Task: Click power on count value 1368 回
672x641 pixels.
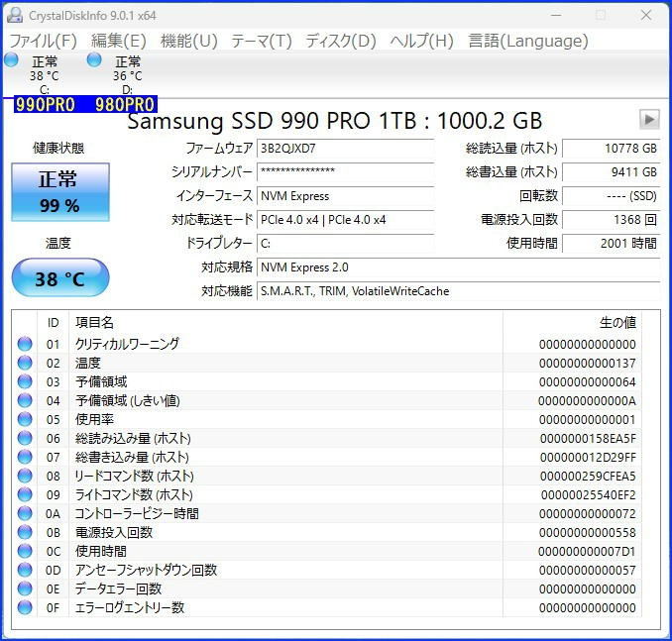Action: pos(612,219)
